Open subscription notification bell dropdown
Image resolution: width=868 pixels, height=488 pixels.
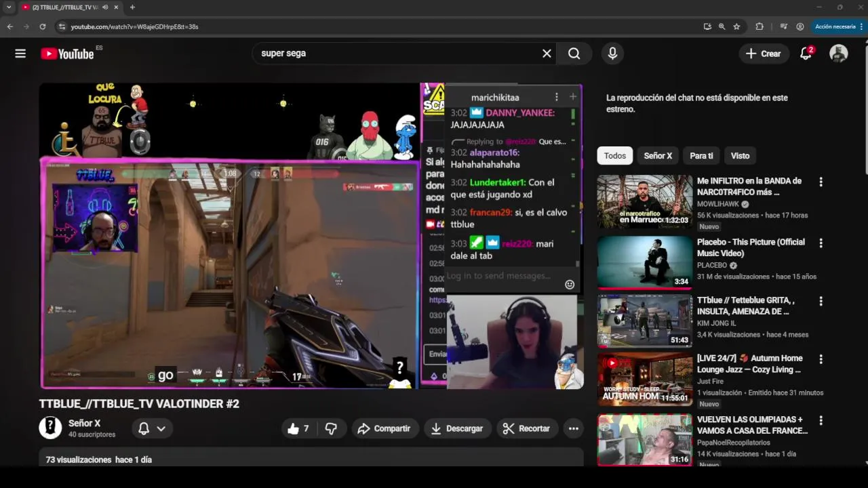[152, 428]
